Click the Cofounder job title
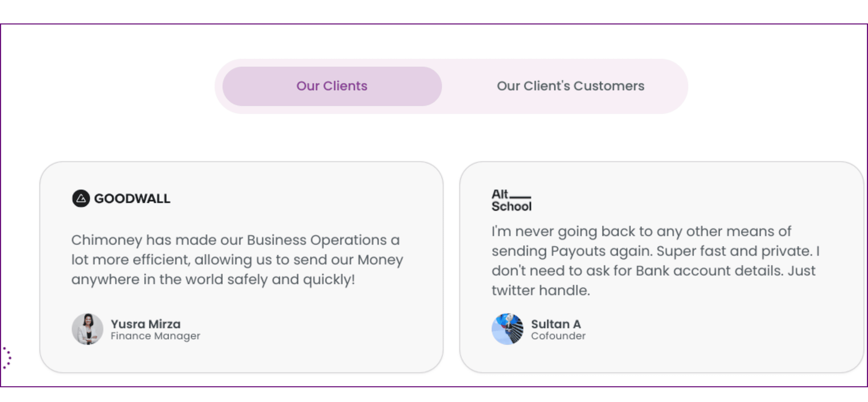Viewport: 868px width, 402px height. [558, 336]
